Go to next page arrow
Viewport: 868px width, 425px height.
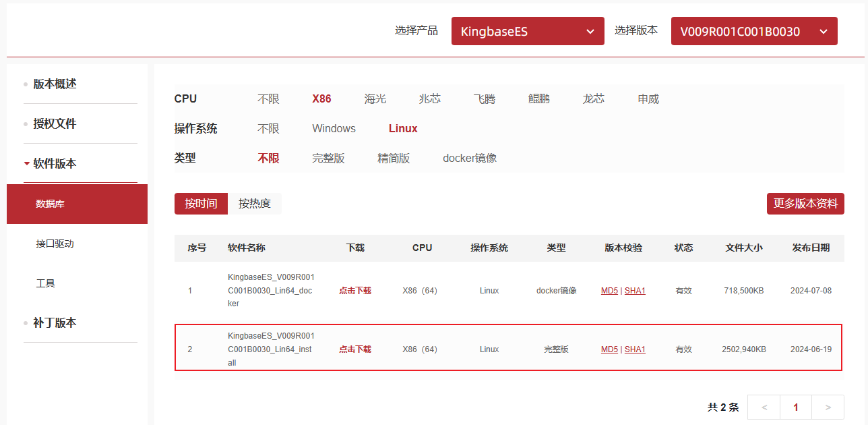[828, 407]
